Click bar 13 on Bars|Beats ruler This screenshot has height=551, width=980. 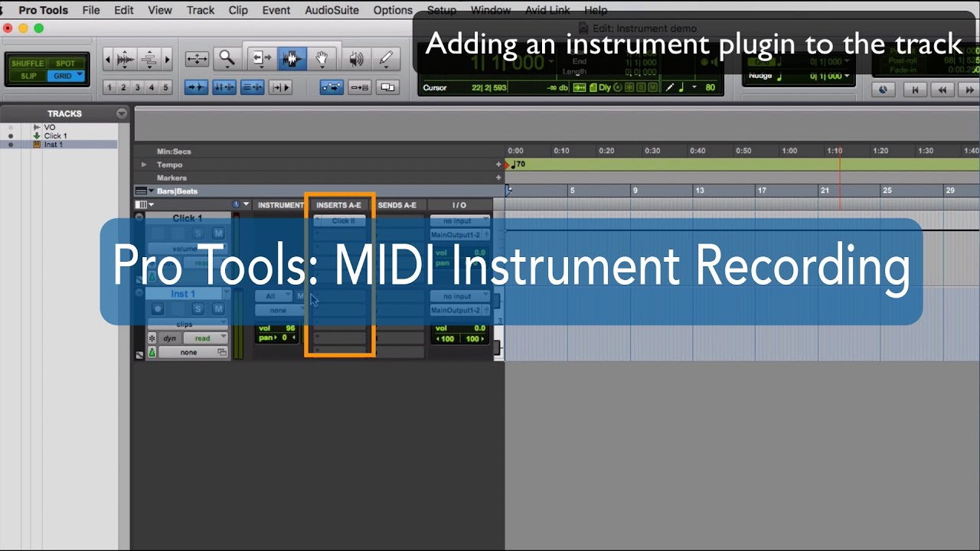(699, 191)
